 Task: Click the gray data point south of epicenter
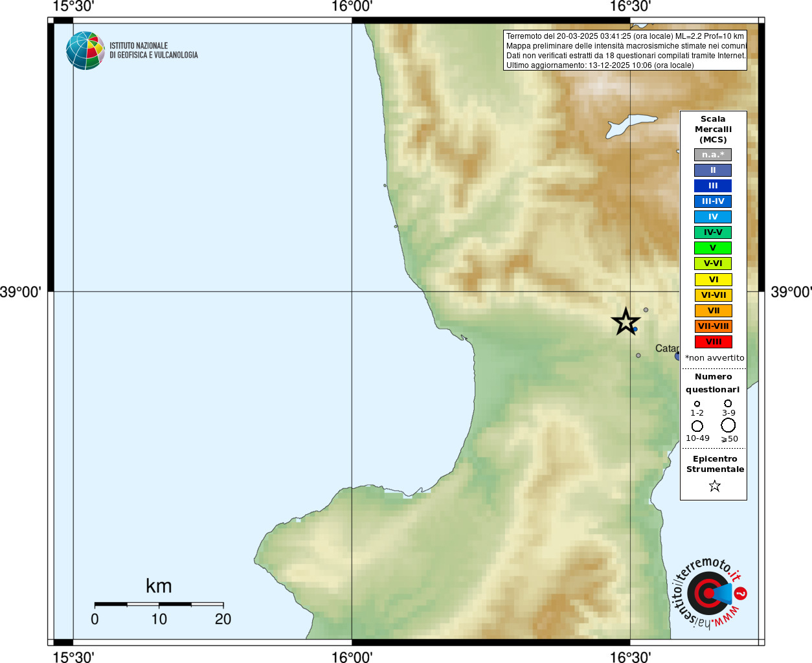[x=638, y=355]
